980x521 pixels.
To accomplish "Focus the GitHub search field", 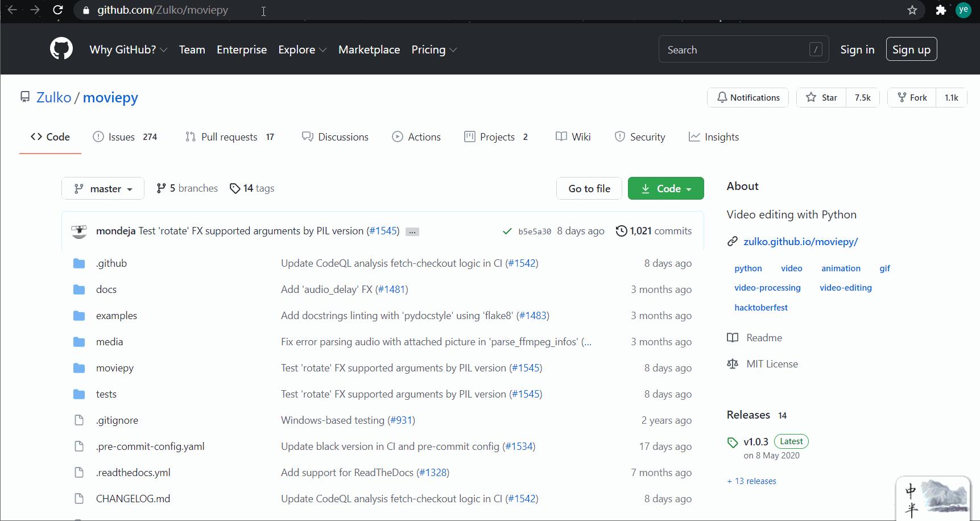I will (737, 50).
